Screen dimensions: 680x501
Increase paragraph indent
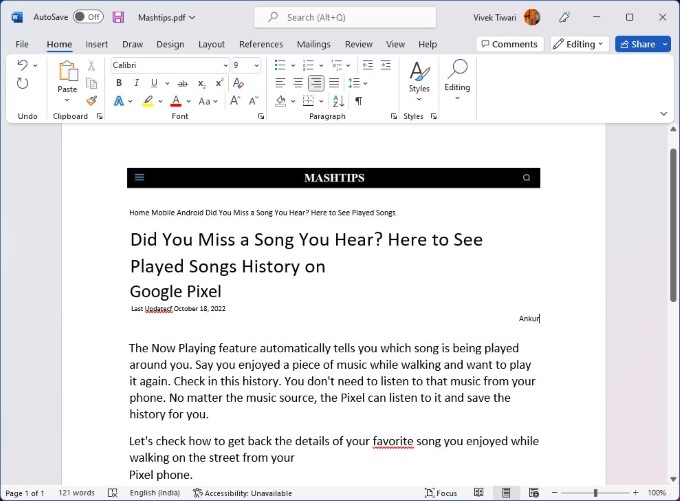pyautogui.click(x=386, y=65)
